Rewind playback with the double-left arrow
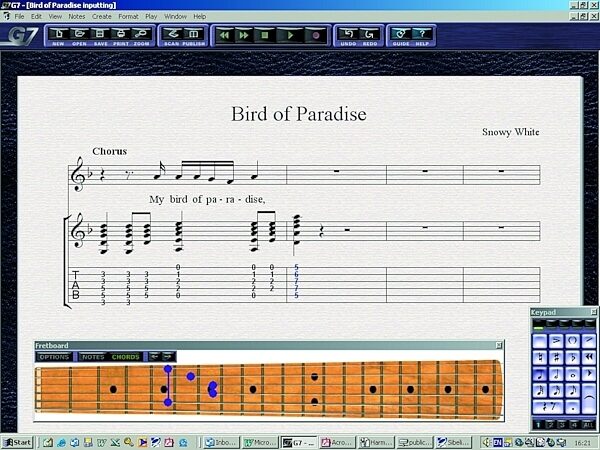600x450 pixels. click(x=224, y=35)
